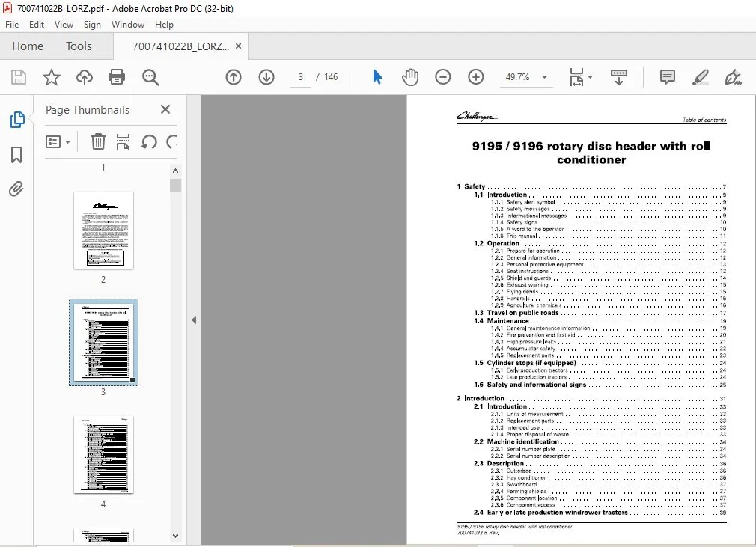Select the Hand pan tool
Screen dimensions: 756x547
coord(410,77)
